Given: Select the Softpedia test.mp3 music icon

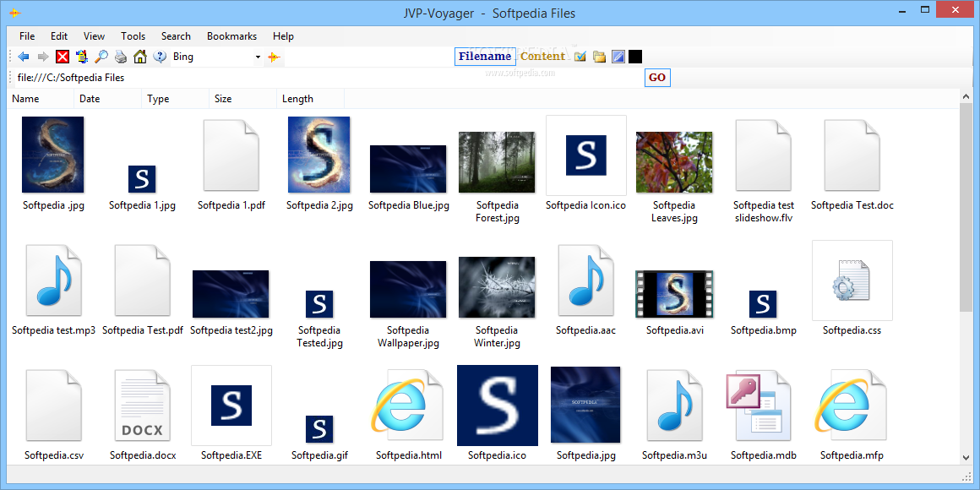Looking at the screenshot, I should [54, 280].
